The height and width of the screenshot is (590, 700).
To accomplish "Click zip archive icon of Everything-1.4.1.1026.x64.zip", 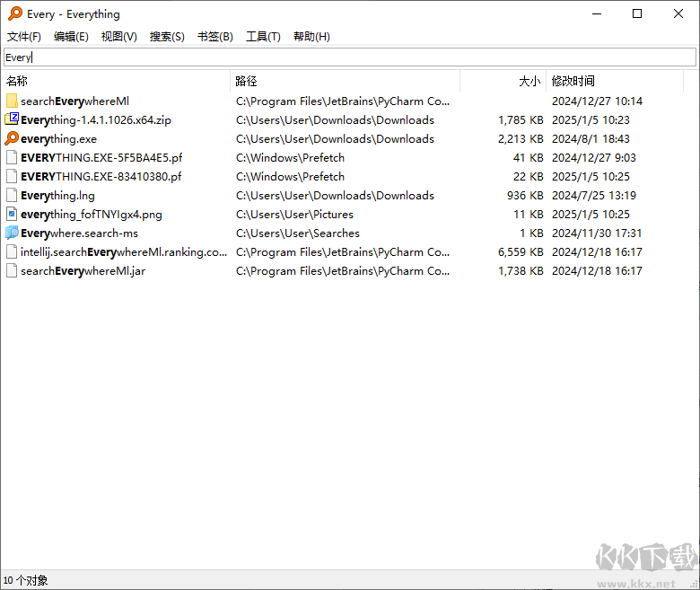I will (x=12, y=119).
